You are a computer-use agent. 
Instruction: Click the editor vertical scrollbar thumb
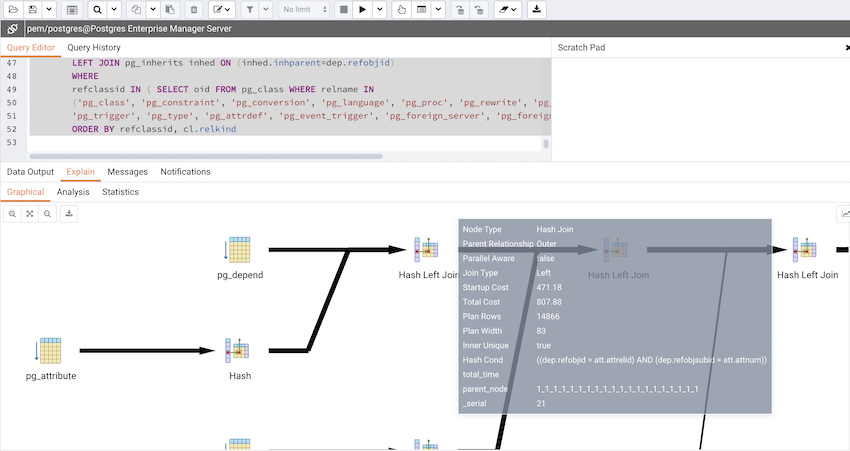[x=546, y=144]
